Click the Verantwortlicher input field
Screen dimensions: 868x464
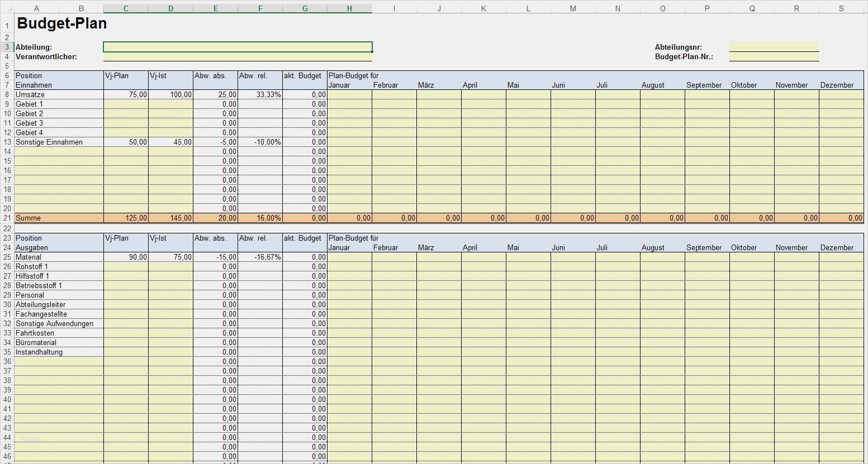tap(238, 56)
